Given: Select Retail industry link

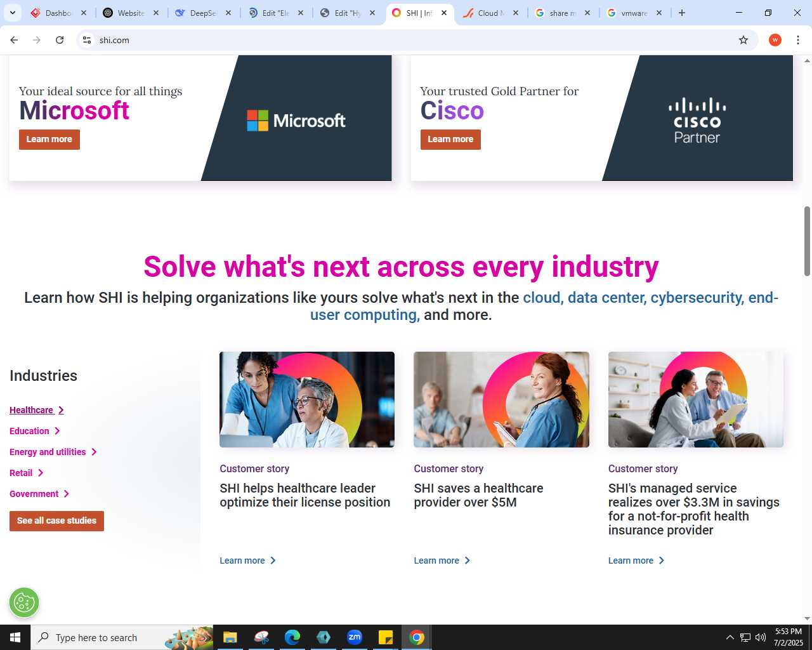Looking at the screenshot, I should [27, 473].
